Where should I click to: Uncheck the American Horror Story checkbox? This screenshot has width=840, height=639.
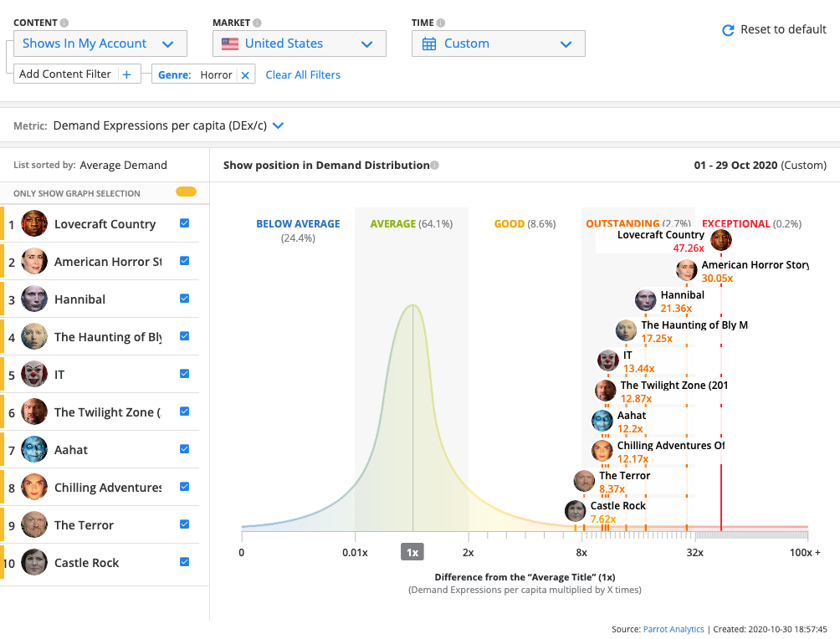point(184,261)
